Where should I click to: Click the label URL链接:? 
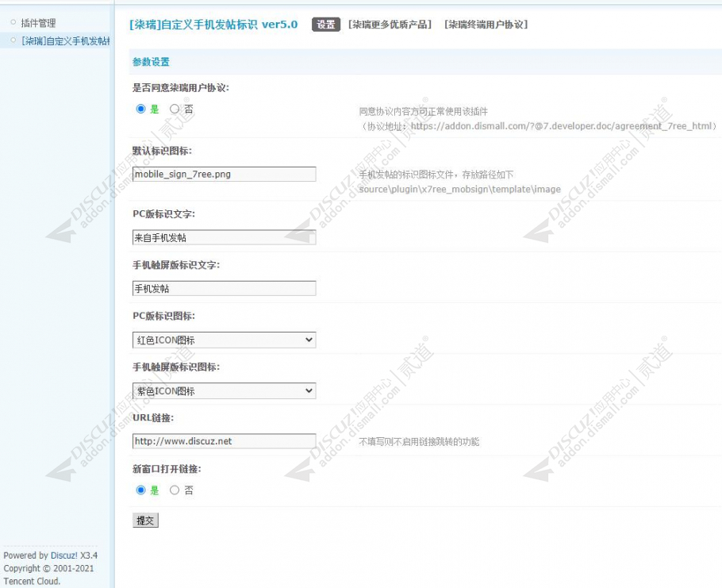[153, 418]
